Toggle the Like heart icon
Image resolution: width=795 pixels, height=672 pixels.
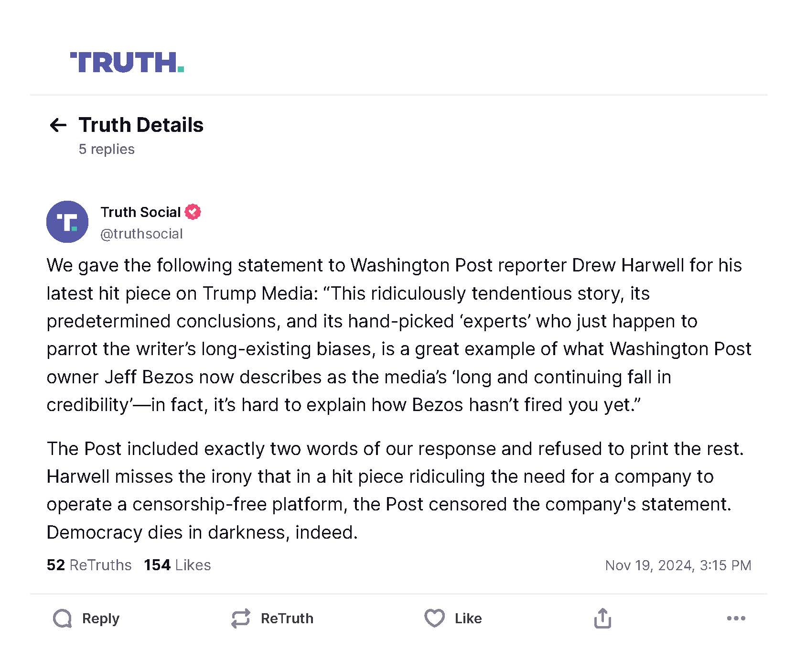[435, 618]
